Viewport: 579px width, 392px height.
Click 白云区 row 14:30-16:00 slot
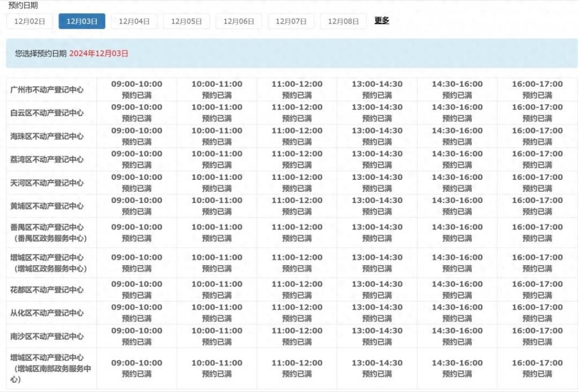click(457, 113)
